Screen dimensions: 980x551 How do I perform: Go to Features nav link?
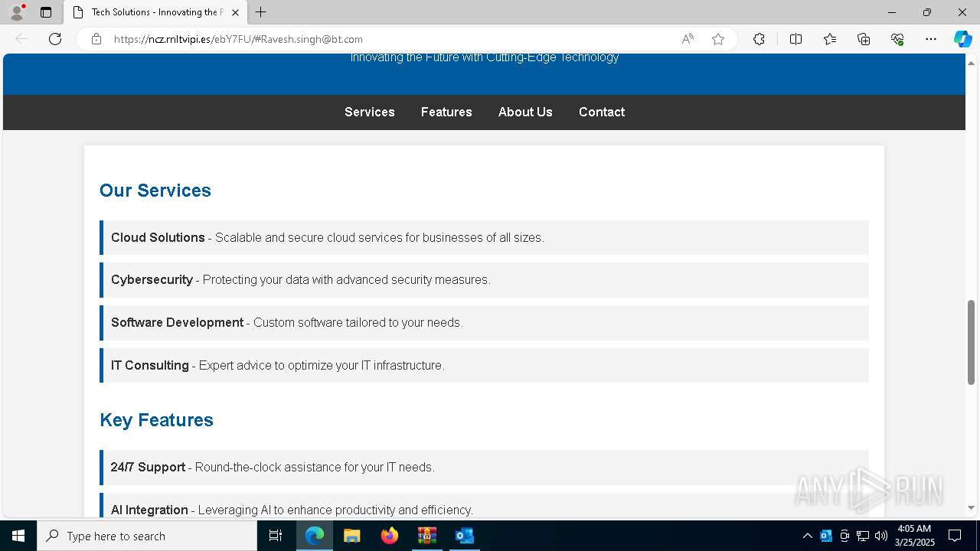pos(446,112)
